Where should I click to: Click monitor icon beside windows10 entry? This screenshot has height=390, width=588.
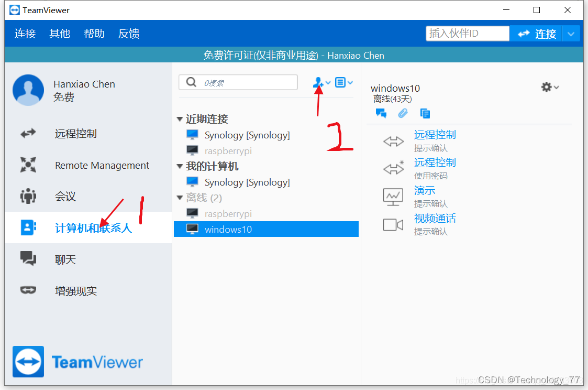tap(192, 229)
